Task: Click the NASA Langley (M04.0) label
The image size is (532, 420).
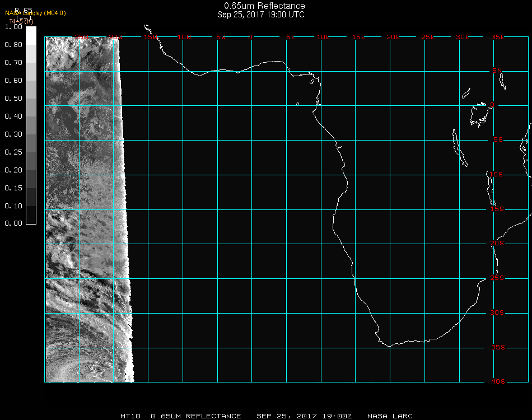Action: coord(35,13)
